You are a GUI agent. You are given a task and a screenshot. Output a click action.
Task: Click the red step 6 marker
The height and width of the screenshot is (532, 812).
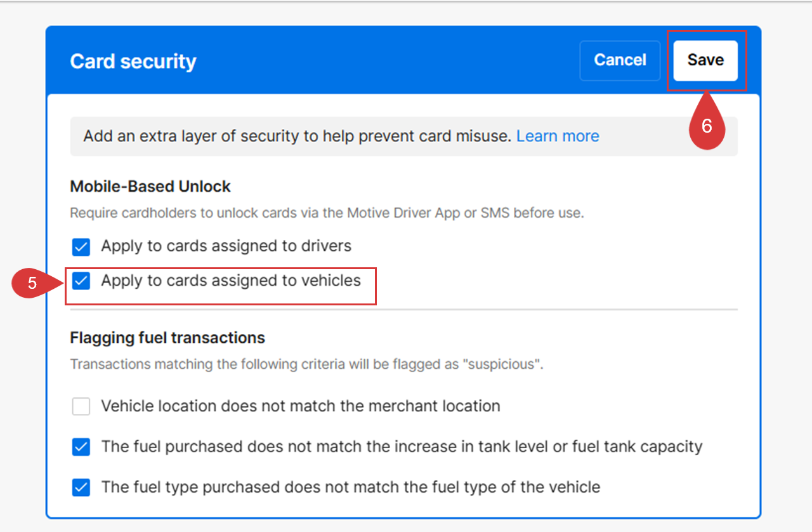click(x=706, y=126)
